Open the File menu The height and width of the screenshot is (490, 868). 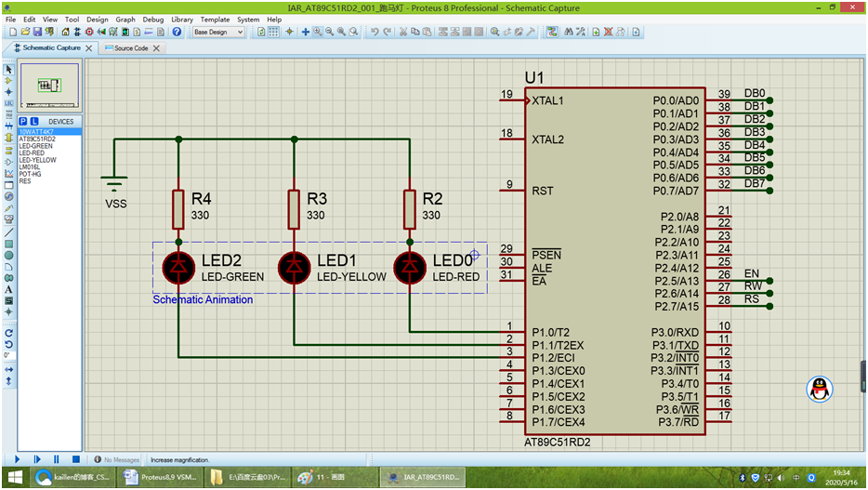(x=10, y=20)
